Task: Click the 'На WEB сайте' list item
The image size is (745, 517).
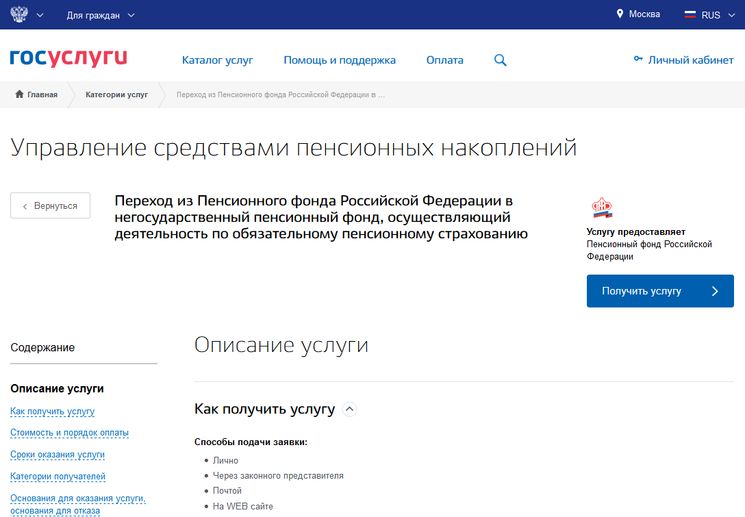Action: click(243, 507)
